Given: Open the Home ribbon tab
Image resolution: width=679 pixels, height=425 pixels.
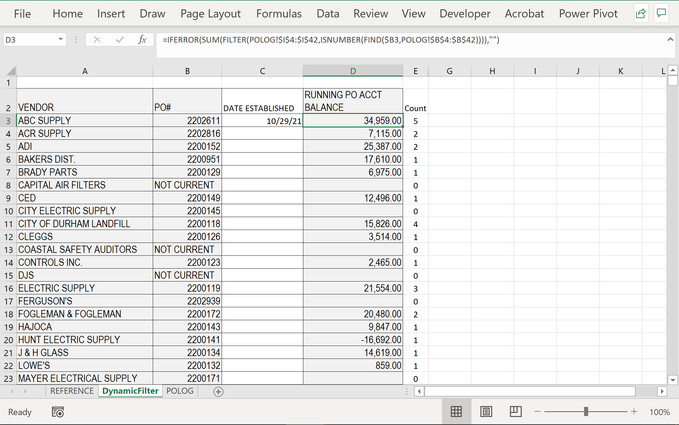Looking at the screenshot, I should 68,14.
